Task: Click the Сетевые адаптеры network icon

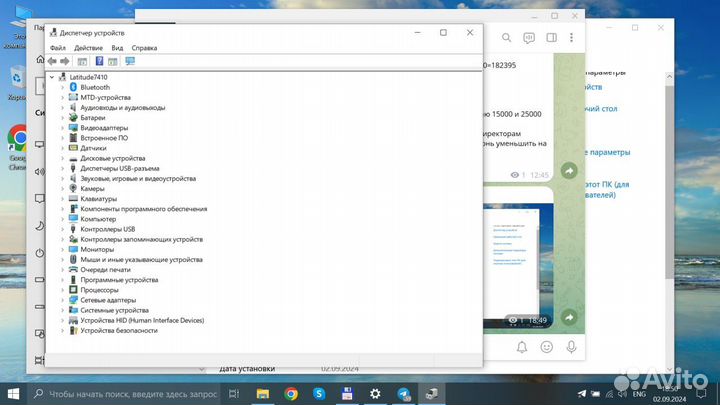Action: pos(73,299)
